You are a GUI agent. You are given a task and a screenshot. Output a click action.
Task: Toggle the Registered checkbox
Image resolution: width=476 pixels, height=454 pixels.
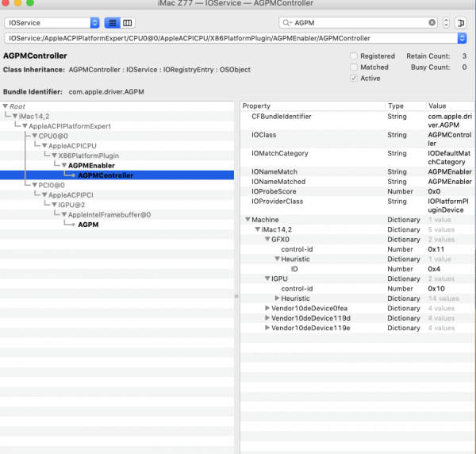354,56
